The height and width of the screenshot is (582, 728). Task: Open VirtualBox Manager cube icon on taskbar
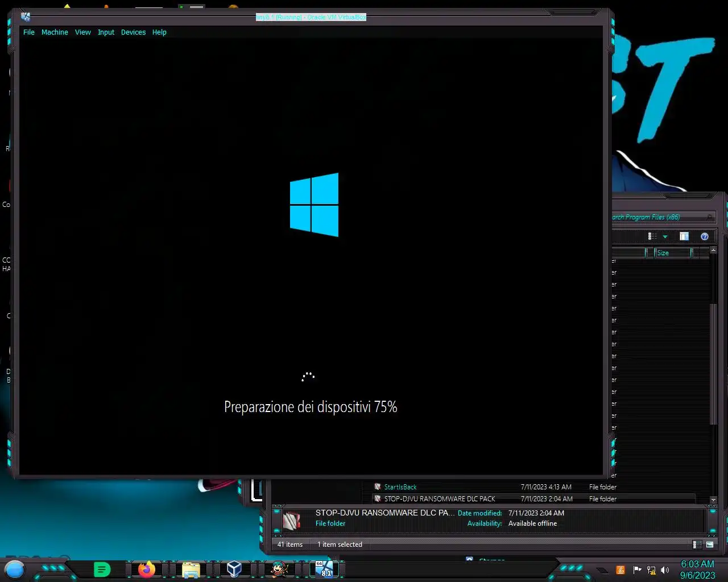point(234,569)
